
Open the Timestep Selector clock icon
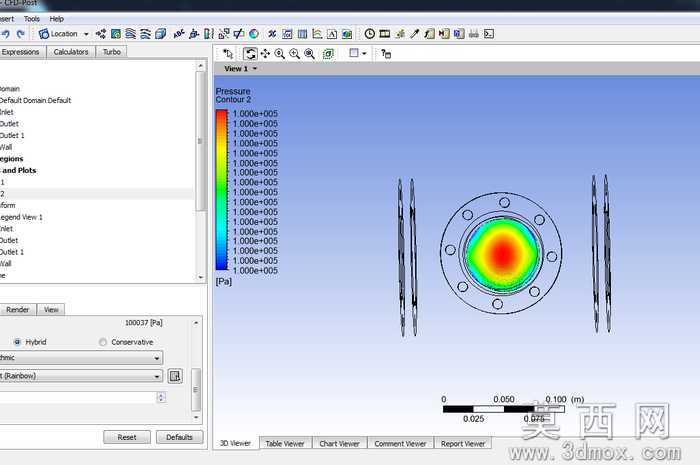(x=369, y=34)
